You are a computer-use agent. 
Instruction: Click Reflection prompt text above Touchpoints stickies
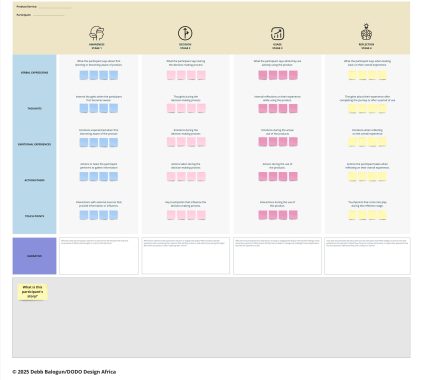tap(367, 204)
